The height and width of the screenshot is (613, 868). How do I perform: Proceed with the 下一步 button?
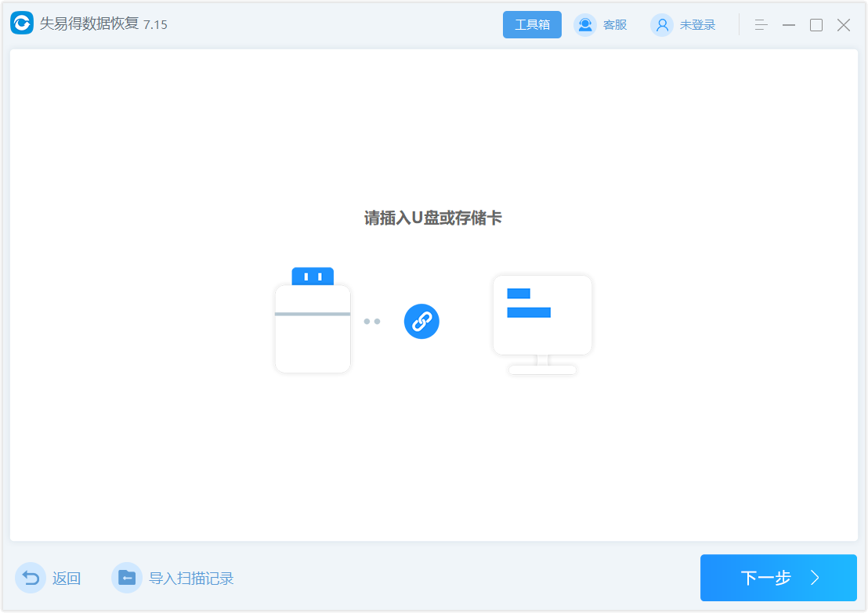779,578
